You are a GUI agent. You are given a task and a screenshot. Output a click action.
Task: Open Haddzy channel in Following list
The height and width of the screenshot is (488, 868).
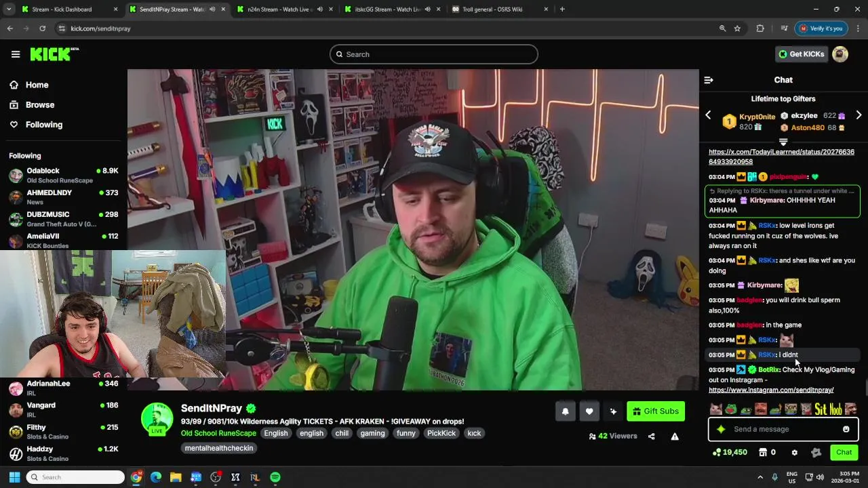63,453
